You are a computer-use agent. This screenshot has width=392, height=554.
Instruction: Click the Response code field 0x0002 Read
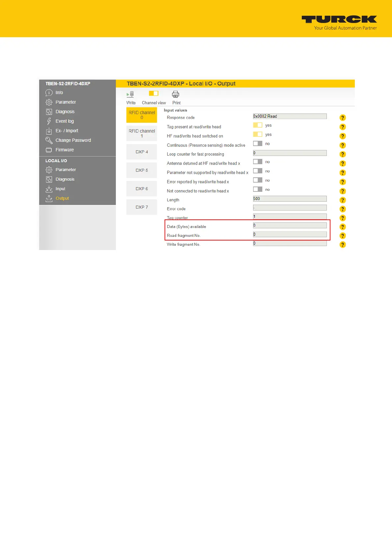pyautogui.click(x=290, y=116)
